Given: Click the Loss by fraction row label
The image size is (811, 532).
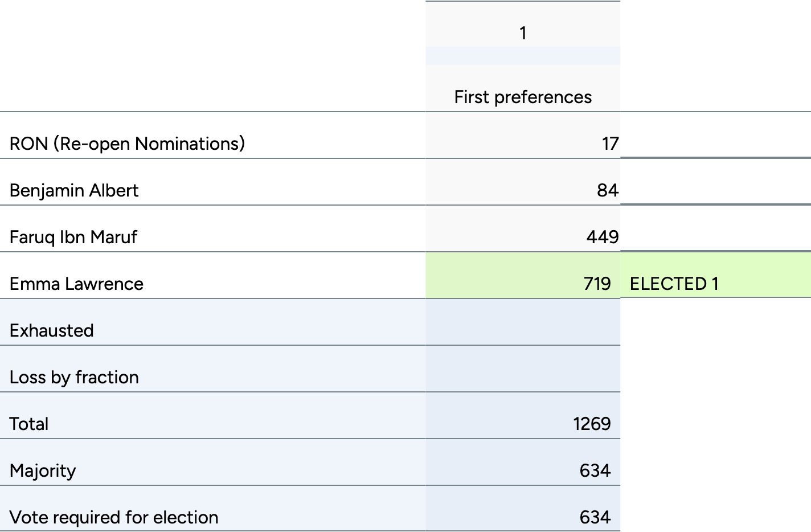Looking at the screenshot, I should coord(74,377).
